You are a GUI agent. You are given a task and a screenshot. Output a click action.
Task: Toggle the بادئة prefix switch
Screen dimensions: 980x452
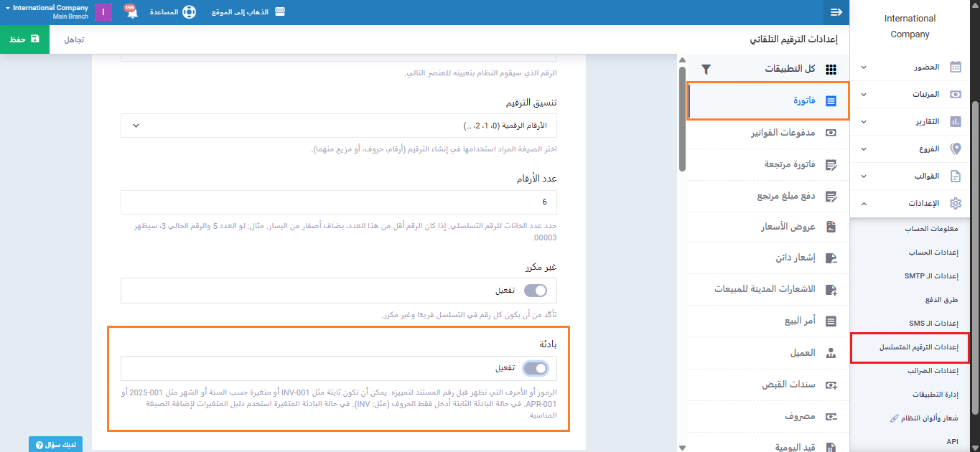click(x=535, y=368)
